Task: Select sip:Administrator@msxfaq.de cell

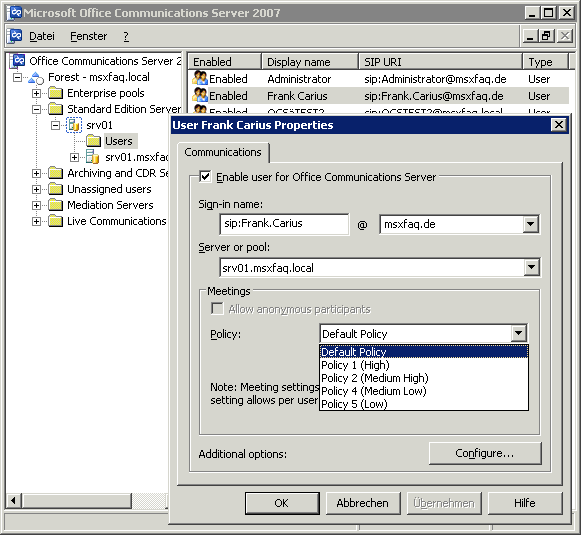Action: [435, 79]
